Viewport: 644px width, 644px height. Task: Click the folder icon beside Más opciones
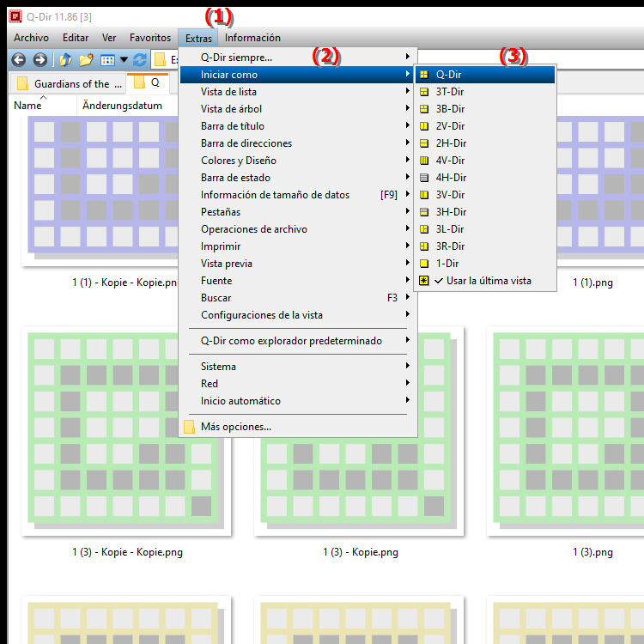pyautogui.click(x=190, y=427)
